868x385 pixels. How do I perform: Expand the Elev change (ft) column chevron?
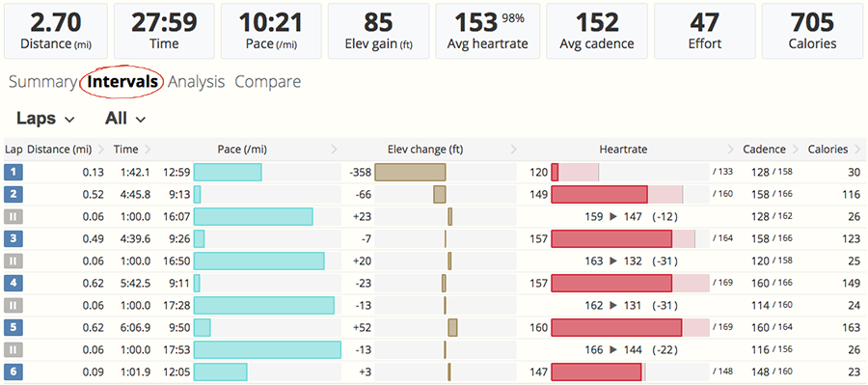click(514, 149)
